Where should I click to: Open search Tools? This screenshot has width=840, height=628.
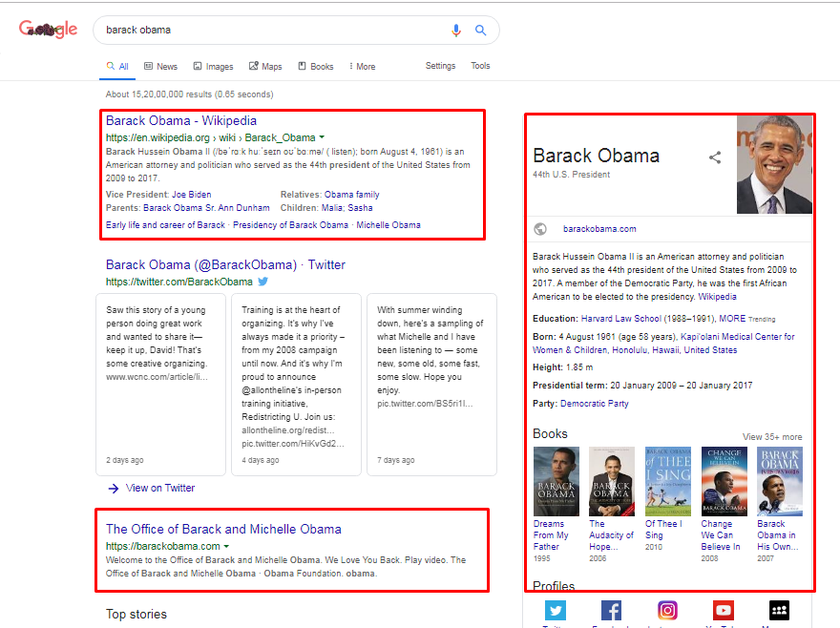[x=480, y=66]
